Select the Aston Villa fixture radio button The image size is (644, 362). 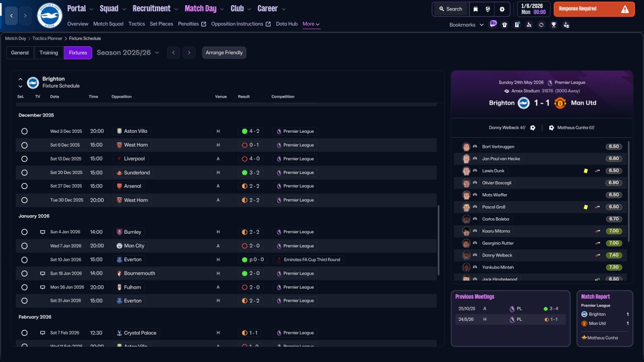coord(24,131)
